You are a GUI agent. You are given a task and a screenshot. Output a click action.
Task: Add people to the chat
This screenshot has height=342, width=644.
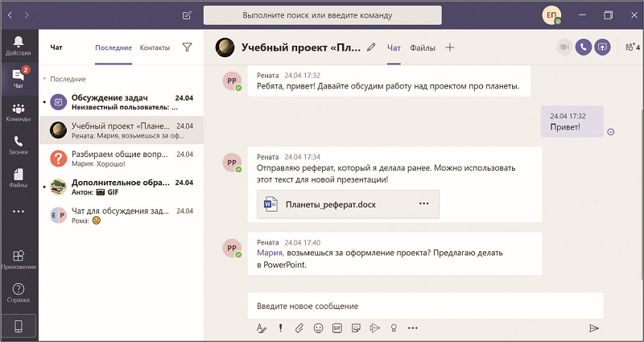[x=633, y=47]
